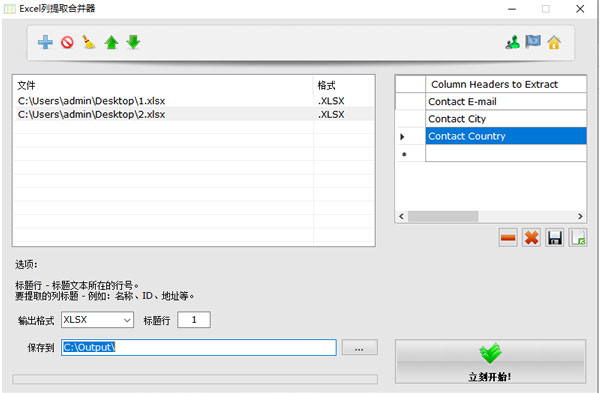
Task: Load column headers from file icon
Action: pyautogui.click(x=577, y=238)
